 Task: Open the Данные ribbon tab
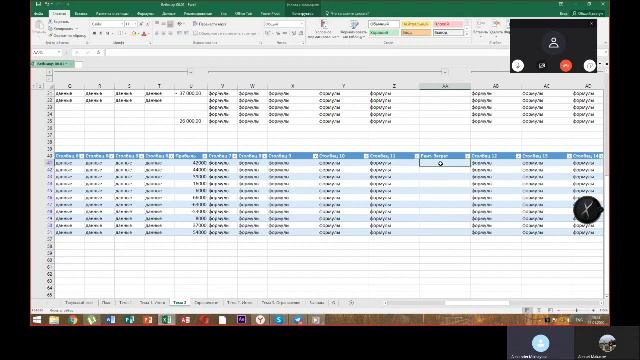click(x=169, y=13)
